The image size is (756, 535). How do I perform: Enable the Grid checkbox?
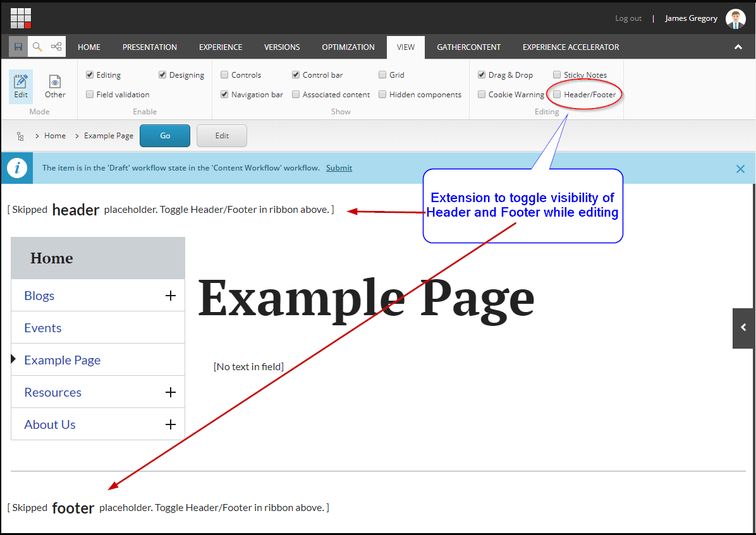point(382,75)
